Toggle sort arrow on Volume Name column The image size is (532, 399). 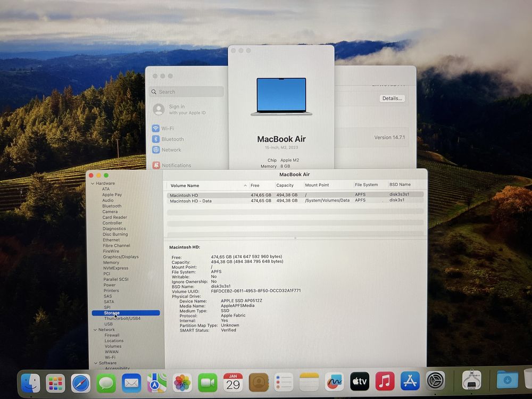[245, 186]
